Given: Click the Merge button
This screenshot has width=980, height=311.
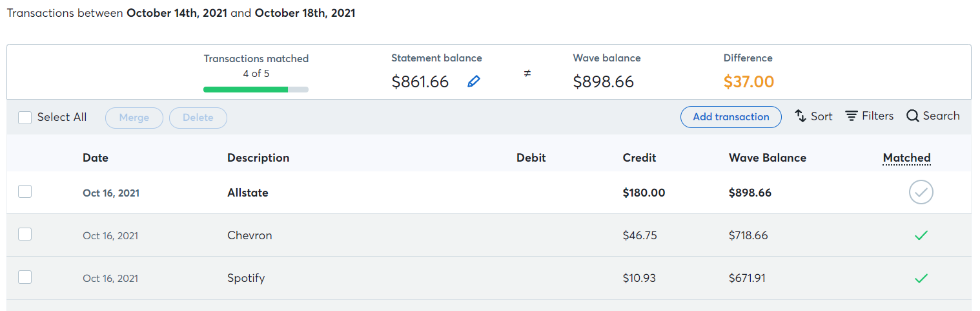Looking at the screenshot, I should [x=134, y=118].
